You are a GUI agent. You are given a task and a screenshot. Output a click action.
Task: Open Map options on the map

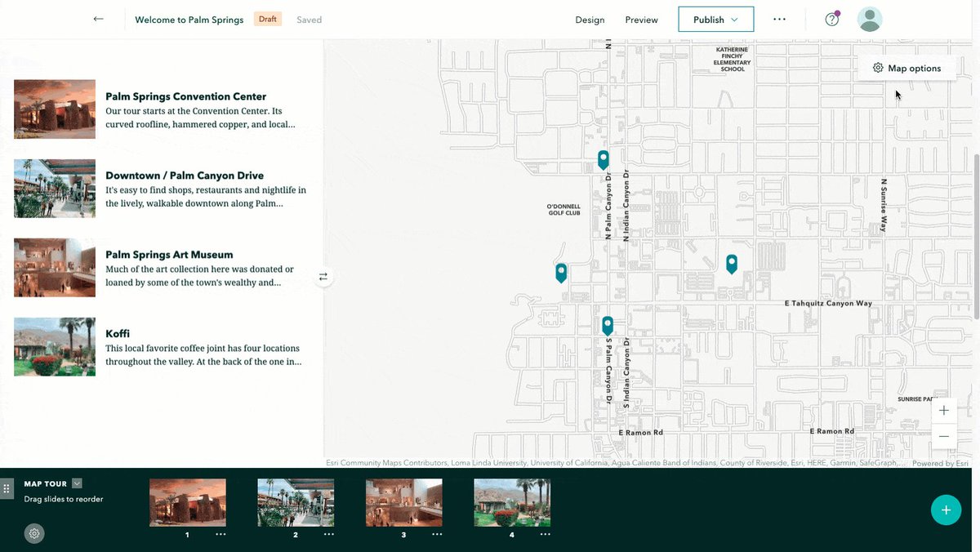click(907, 68)
